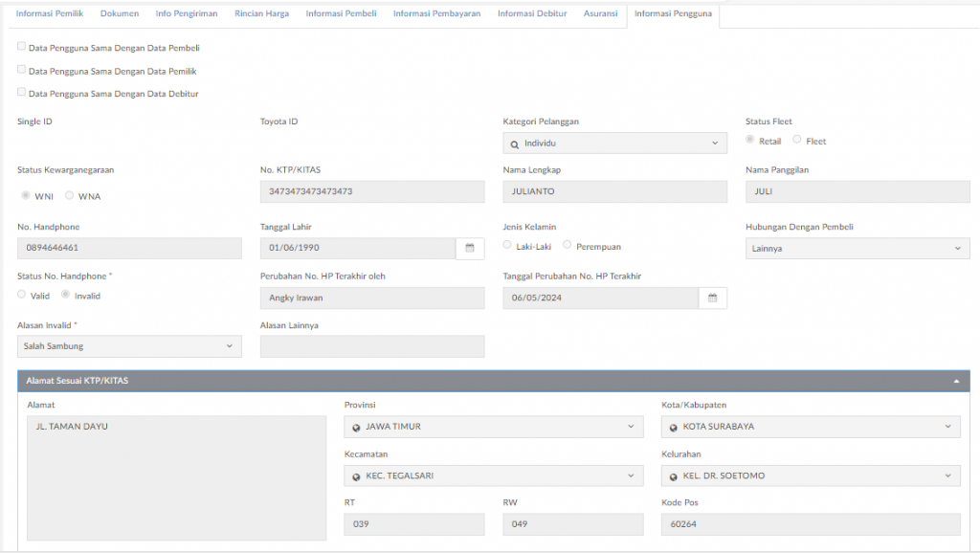980x553 pixels.
Task: Go to Informasi Pembeli tab
Action: (x=342, y=13)
